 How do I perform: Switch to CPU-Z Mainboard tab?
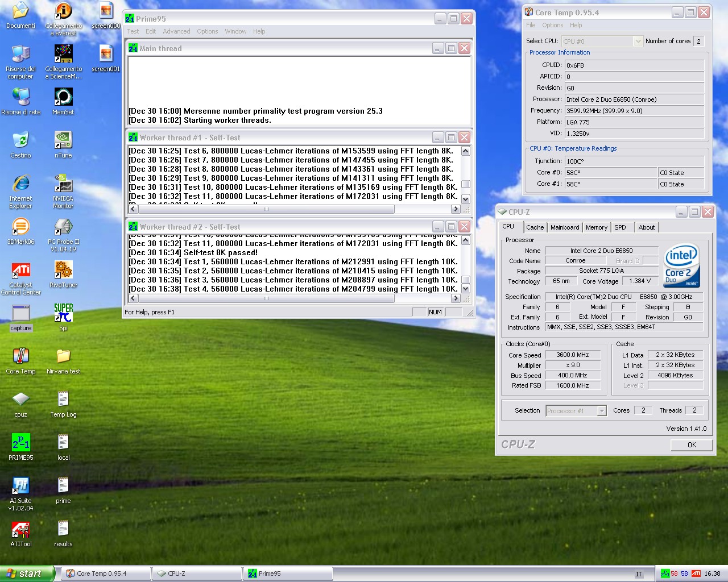565,227
